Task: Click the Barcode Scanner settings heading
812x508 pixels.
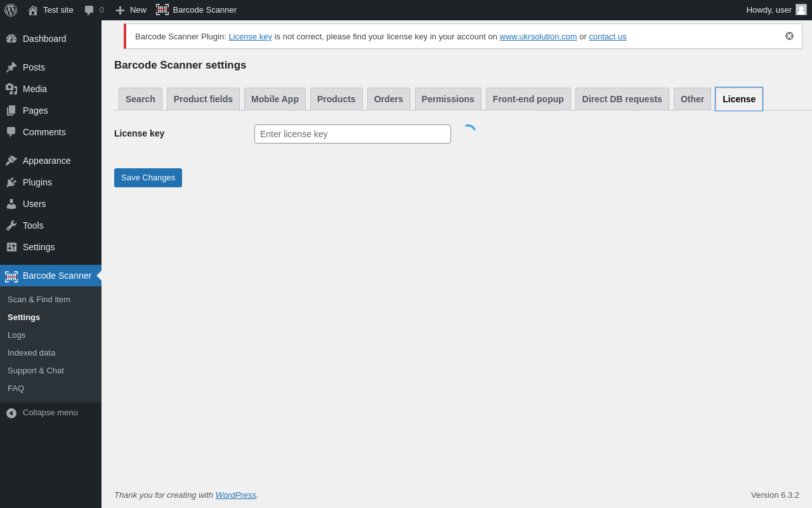Action: (x=180, y=65)
